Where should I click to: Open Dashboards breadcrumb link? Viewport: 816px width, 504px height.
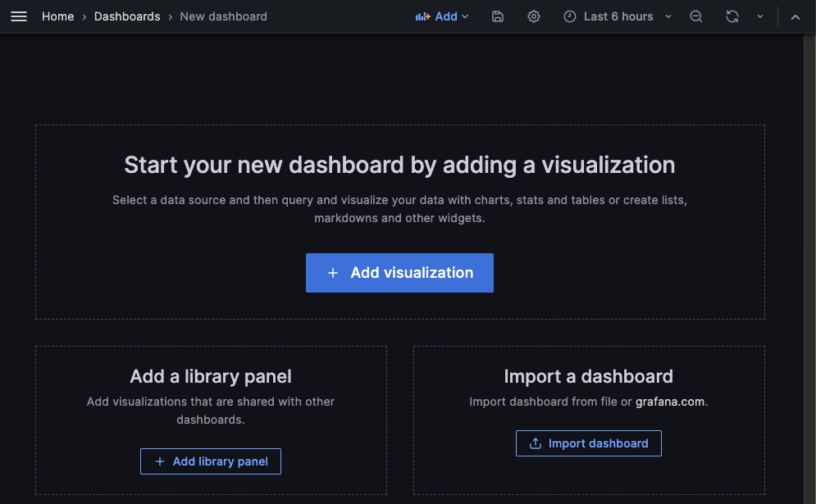pos(127,16)
